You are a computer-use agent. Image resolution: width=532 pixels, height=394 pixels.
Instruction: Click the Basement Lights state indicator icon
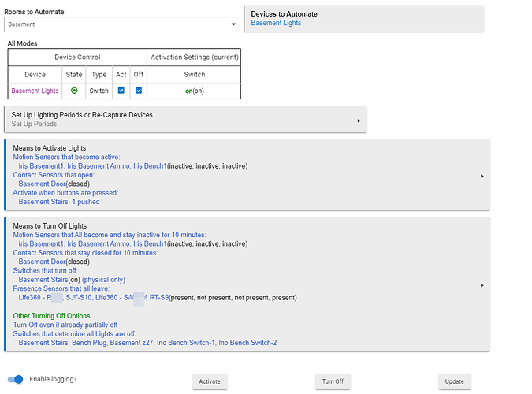pos(74,91)
